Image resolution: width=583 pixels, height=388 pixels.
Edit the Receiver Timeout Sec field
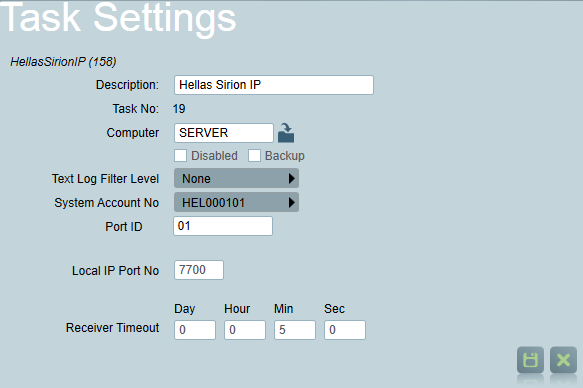pyautogui.click(x=345, y=330)
